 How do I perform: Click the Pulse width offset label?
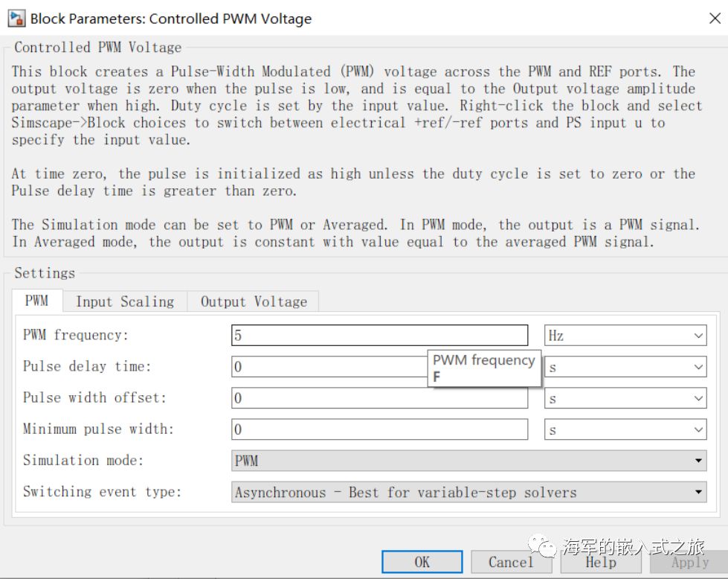point(94,397)
